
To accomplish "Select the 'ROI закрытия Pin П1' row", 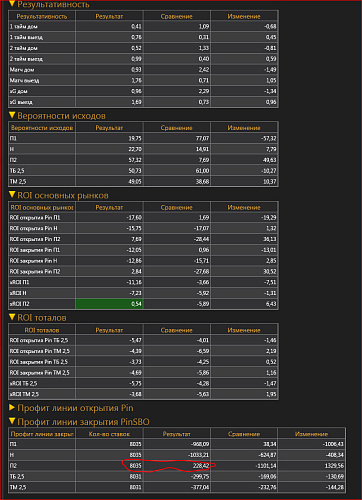I will 143,250.
